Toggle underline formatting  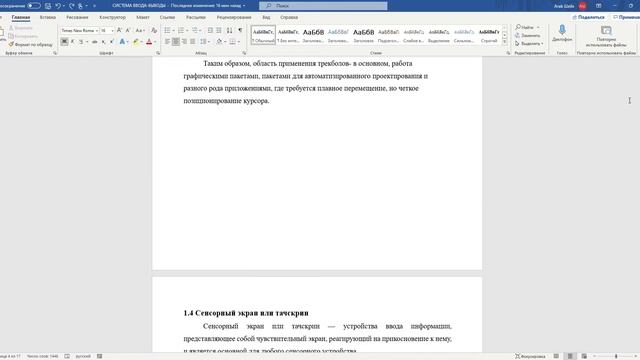point(81,42)
